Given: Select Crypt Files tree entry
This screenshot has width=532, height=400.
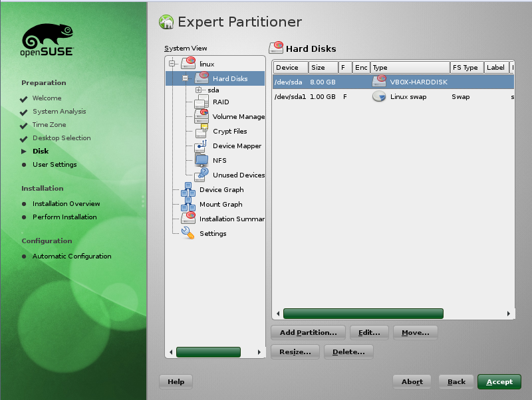Looking at the screenshot, I should [229, 131].
